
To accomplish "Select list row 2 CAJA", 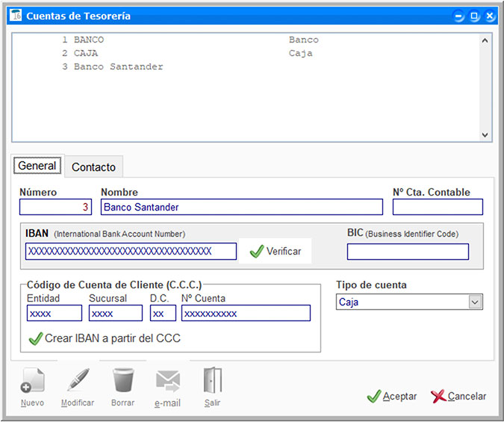I will (x=246, y=53).
